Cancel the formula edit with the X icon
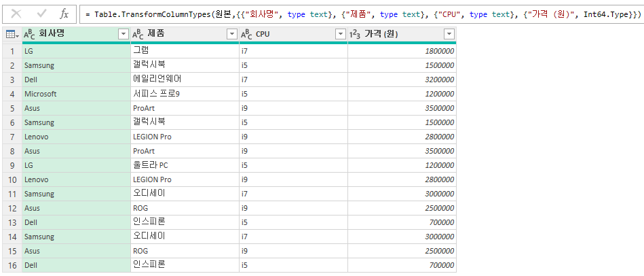The height and width of the screenshot is (276, 644). pyautogui.click(x=16, y=14)
